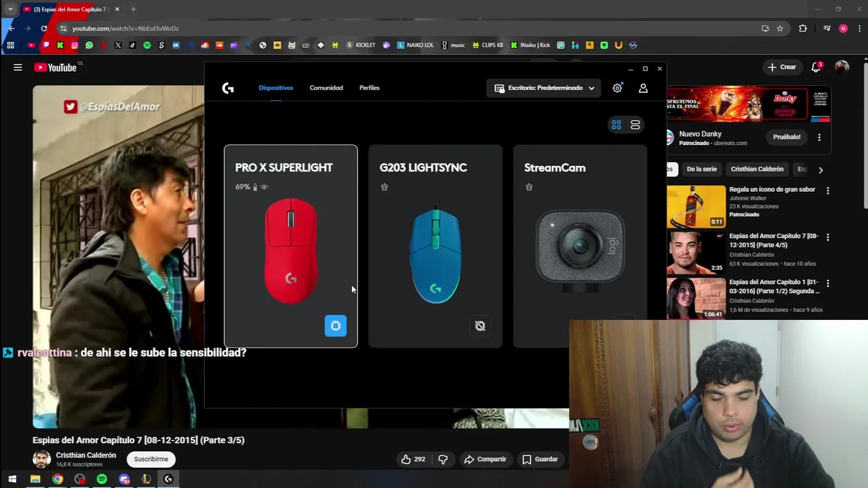This screenshot has width=868, height=488.
Task: Open League of Legends taskbar icon
Action: [146, 479]
